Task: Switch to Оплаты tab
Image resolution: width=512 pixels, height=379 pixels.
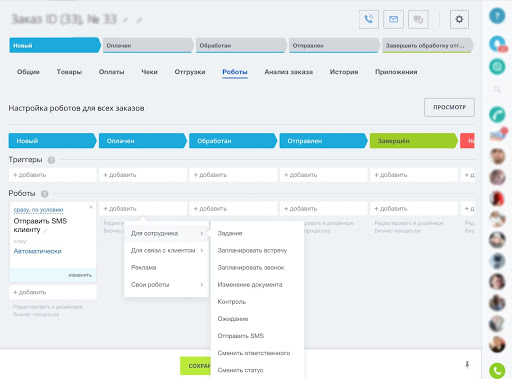Action: click(111, 72)
